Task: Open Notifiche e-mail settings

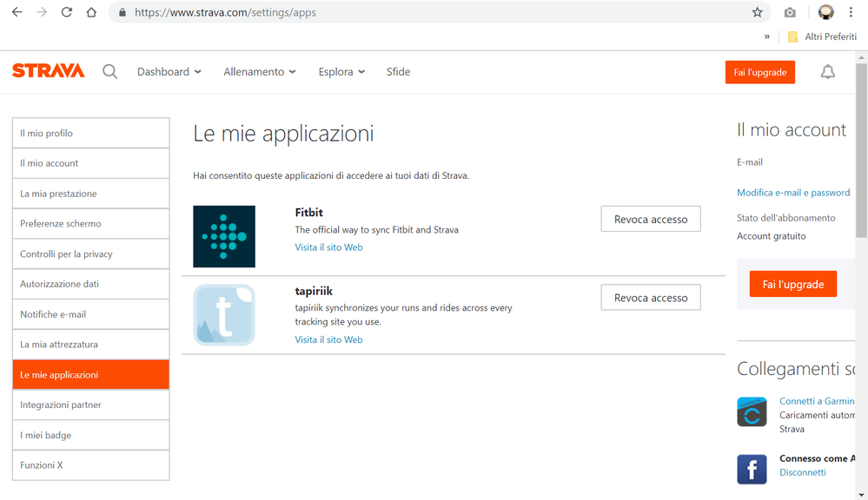Action: pos(90,314)
